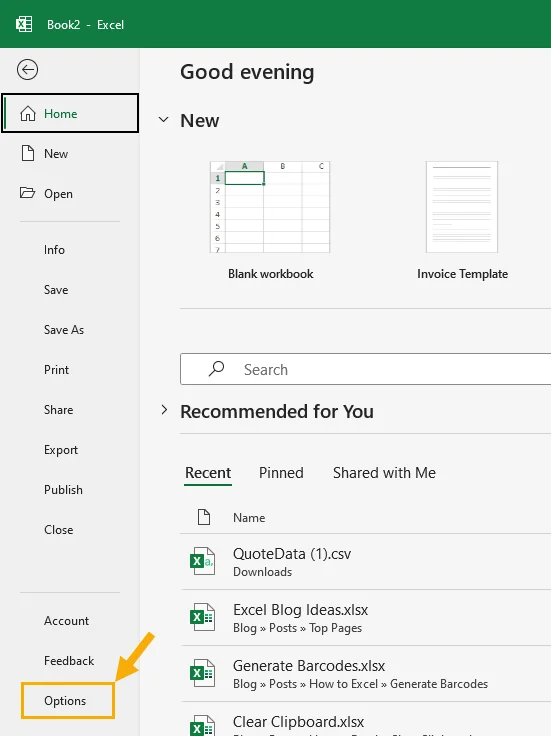Click the New page icon in sidebar
This screenshot has width=551, height=736.
28,153
